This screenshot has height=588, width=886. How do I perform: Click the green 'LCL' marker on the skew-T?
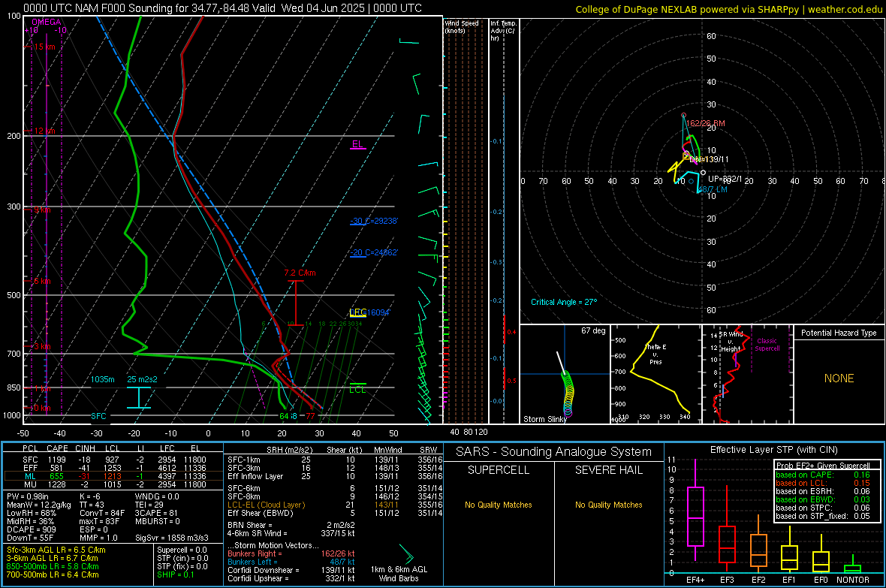357,390
